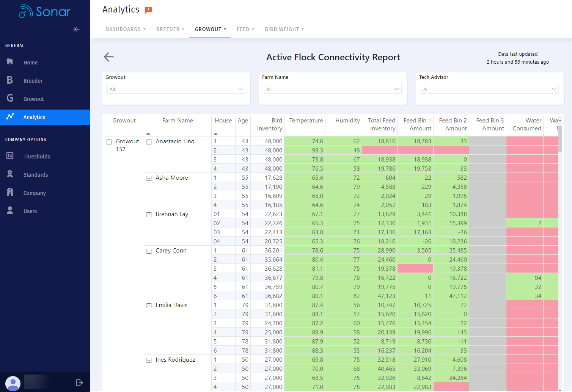Collapse the Anastacio Lind farm rows
Viewport: 572px width, 392px height.
coord(149,142)
